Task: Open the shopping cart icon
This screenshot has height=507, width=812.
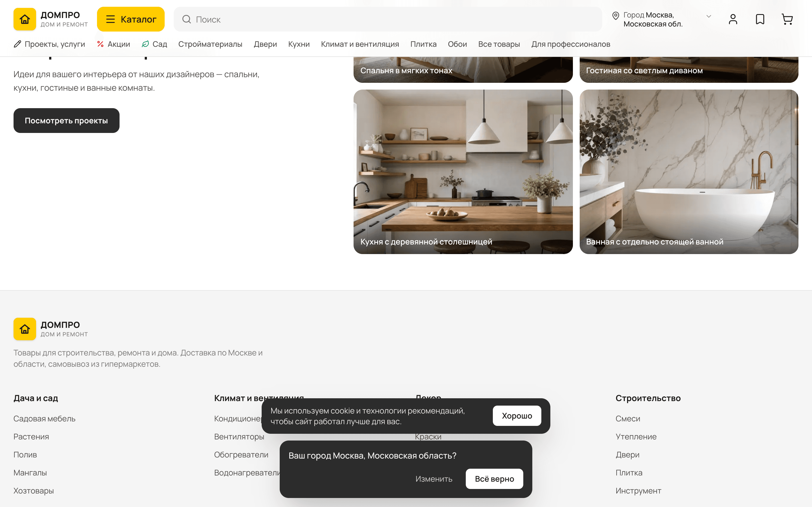Action: (787, 19)
